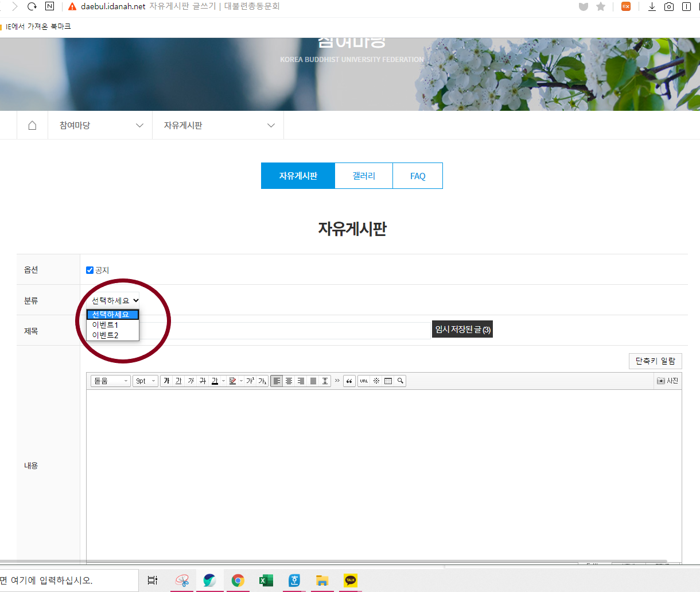The width and height of the screenshot is (700, 592).
Task: Open Chrome from taskbar
Action: (x=238, y=581)
